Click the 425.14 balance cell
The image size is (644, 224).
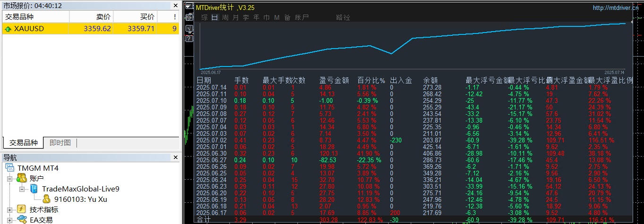click(432, 147)
